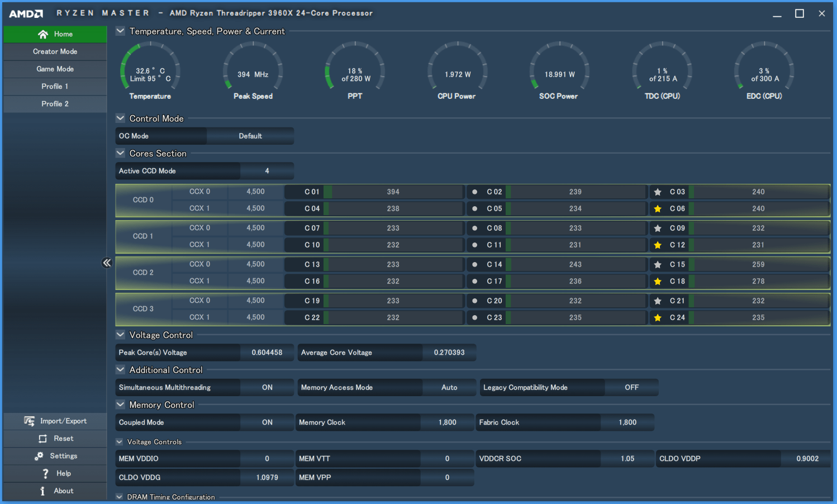Click the dot marker next to C 11
The image size is (837, 504).
(474, 245)
